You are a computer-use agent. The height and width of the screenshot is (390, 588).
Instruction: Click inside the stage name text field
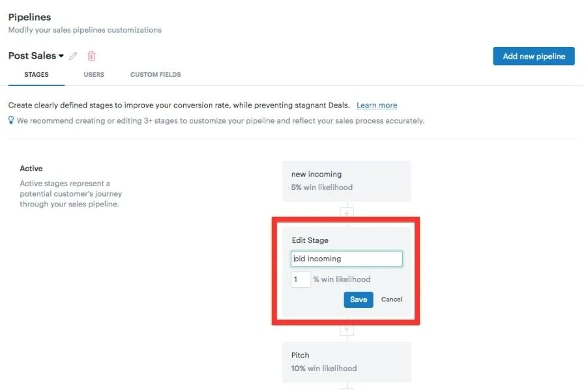(x=345, y=258)
